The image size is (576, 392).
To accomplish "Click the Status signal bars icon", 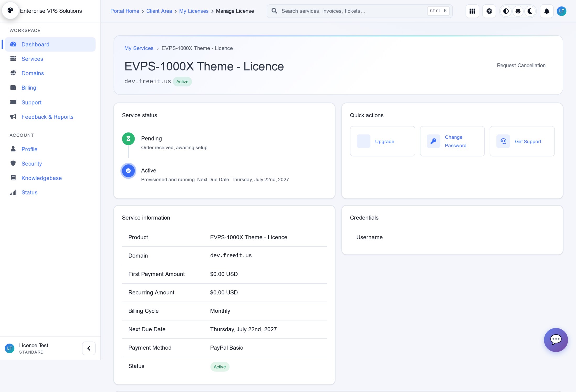I will point(13,192).
